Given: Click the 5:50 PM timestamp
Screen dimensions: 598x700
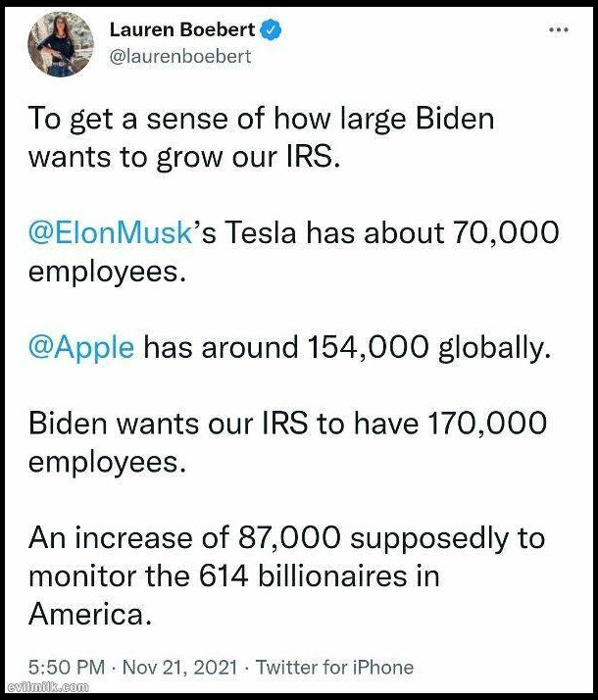Looking at the screenshot, I should [x=67, y=668].
